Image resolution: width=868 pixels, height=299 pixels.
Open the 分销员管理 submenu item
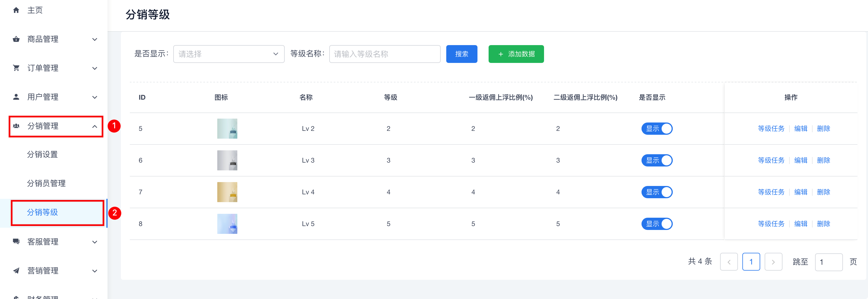(x=46, y=183)
